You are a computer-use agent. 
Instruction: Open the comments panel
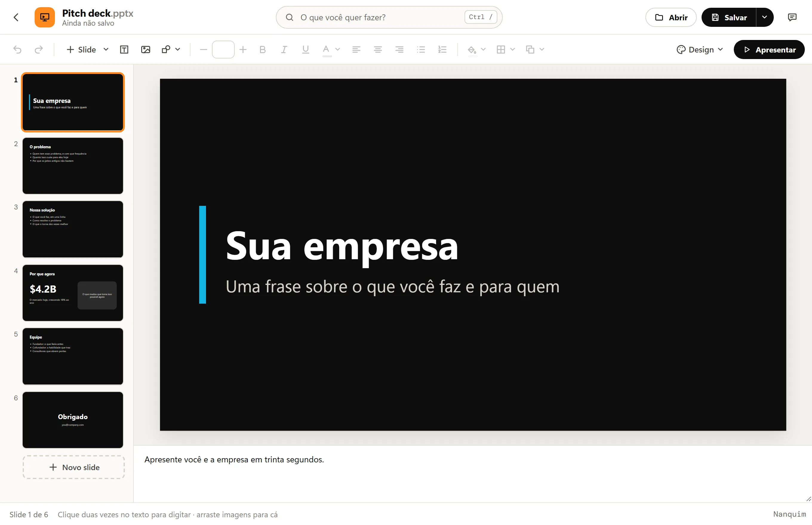(792, 17)
